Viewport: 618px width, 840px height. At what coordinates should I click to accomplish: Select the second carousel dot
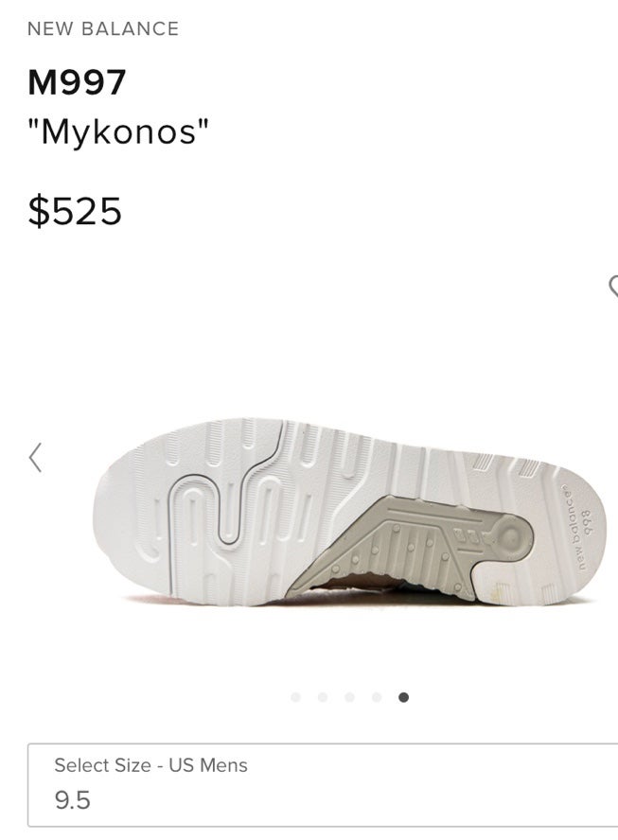pyautogui.click(x=323, y=697)
